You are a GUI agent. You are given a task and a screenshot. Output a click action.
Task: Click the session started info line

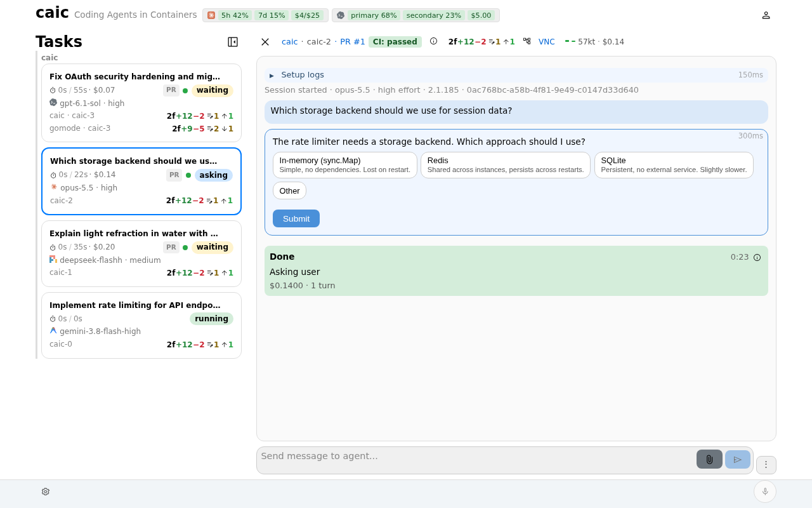452,90
